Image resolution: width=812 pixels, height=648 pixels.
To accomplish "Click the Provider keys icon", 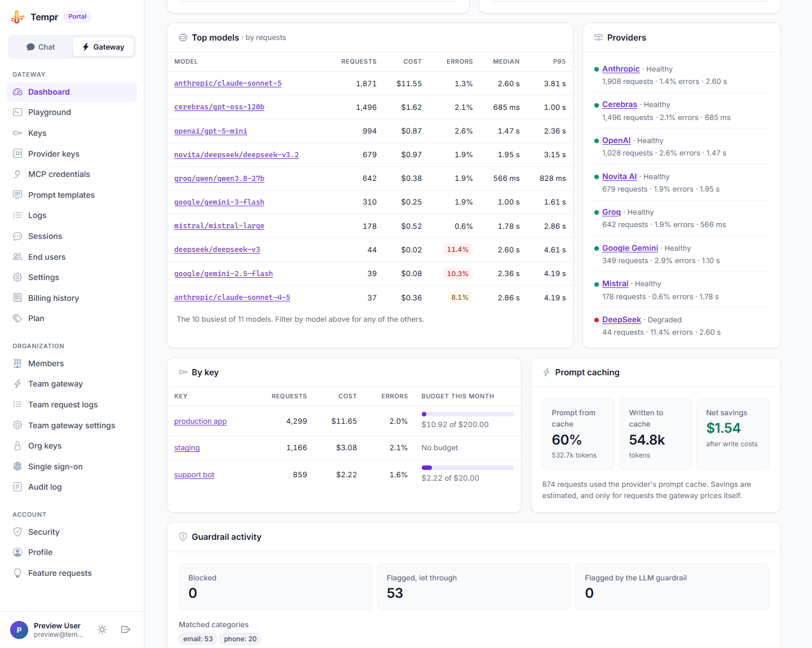I will 17,154.
